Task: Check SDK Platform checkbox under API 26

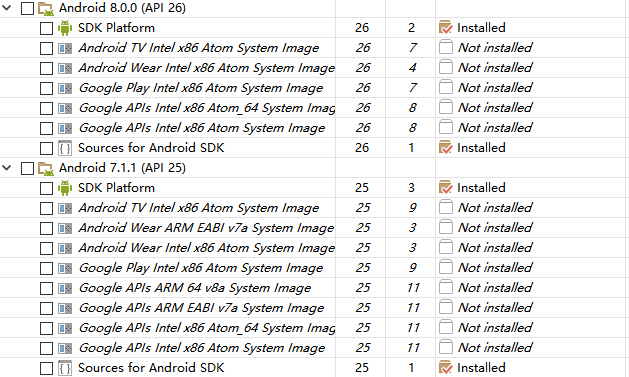Action: tap(47, 28)
